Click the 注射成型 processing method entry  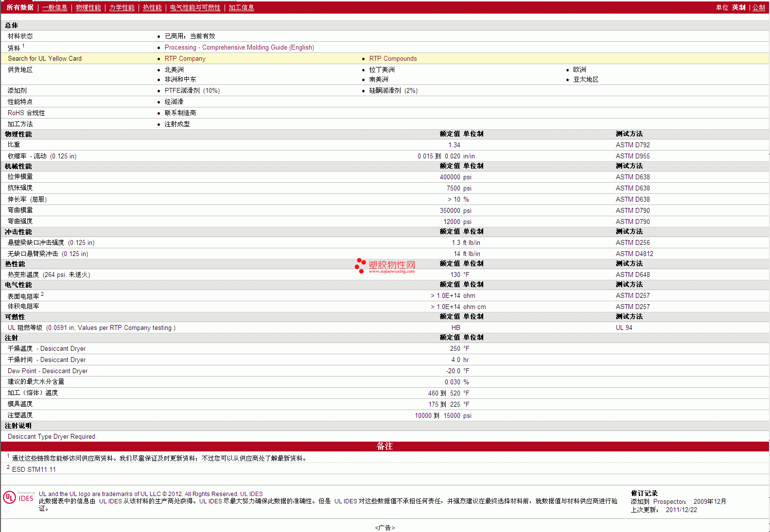(x=177, y=124)
